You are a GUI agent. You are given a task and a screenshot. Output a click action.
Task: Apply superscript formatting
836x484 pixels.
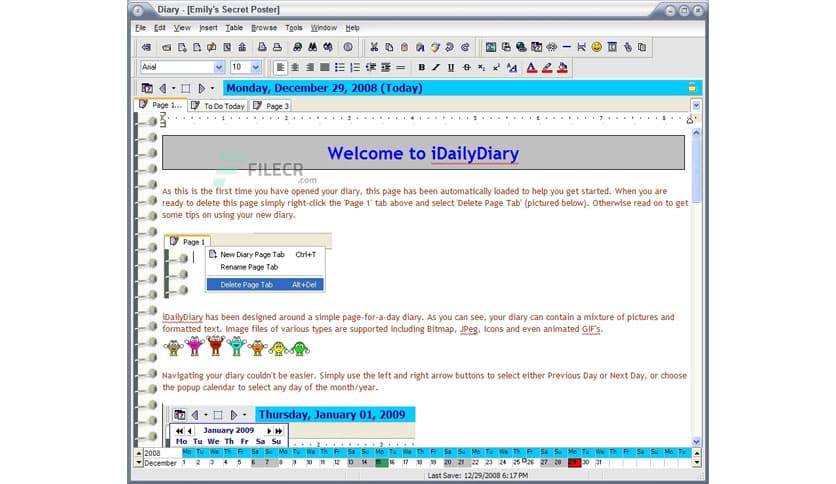(x=496, y=68)
